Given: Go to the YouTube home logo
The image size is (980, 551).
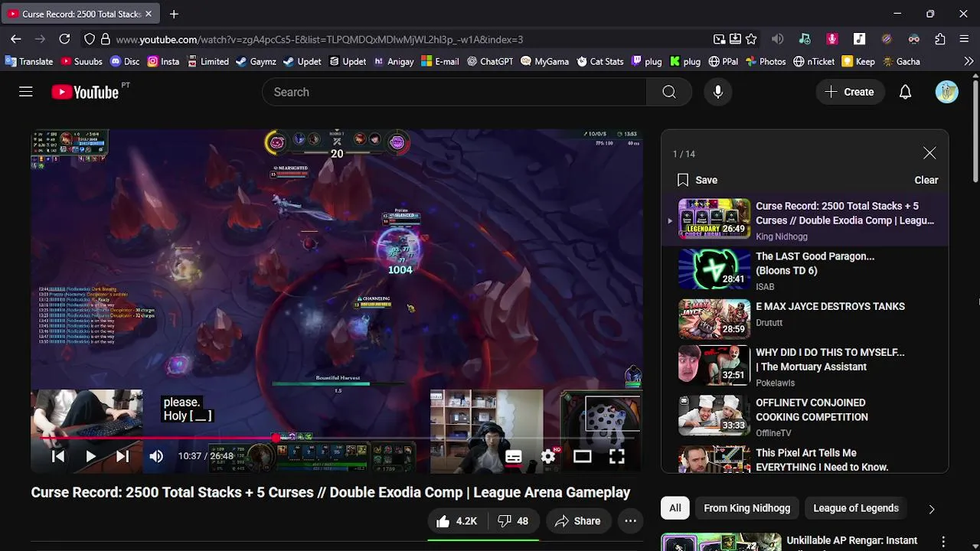Looking at the screenshot, I should 84,92.
